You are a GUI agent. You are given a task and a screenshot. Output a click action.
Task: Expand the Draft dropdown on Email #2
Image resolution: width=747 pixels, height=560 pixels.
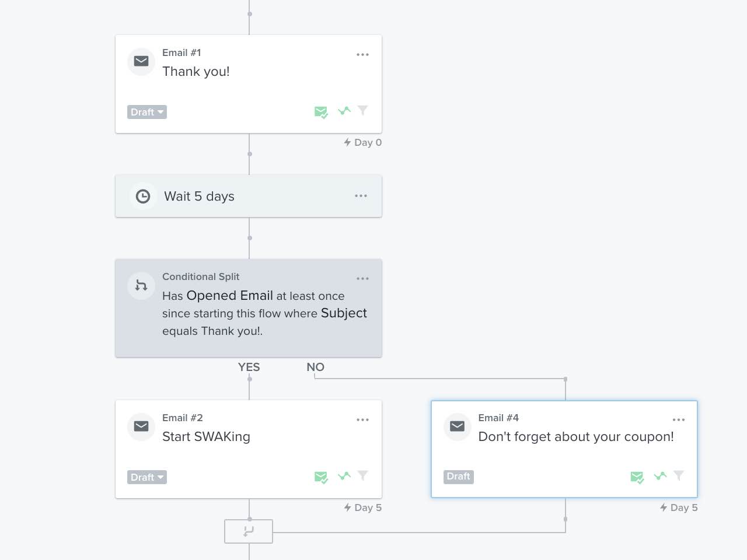[x=146, y=477]
